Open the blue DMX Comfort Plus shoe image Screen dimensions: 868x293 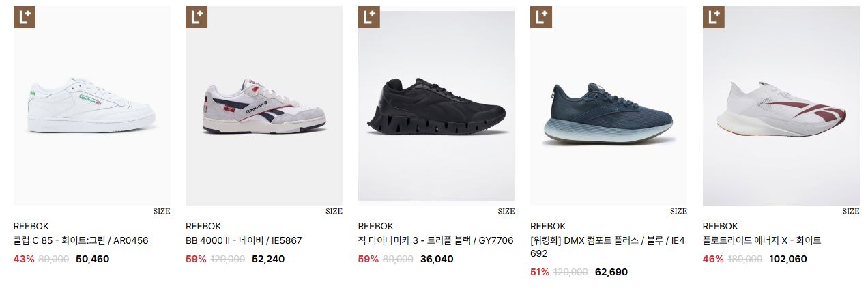click(x=609, y=106)
